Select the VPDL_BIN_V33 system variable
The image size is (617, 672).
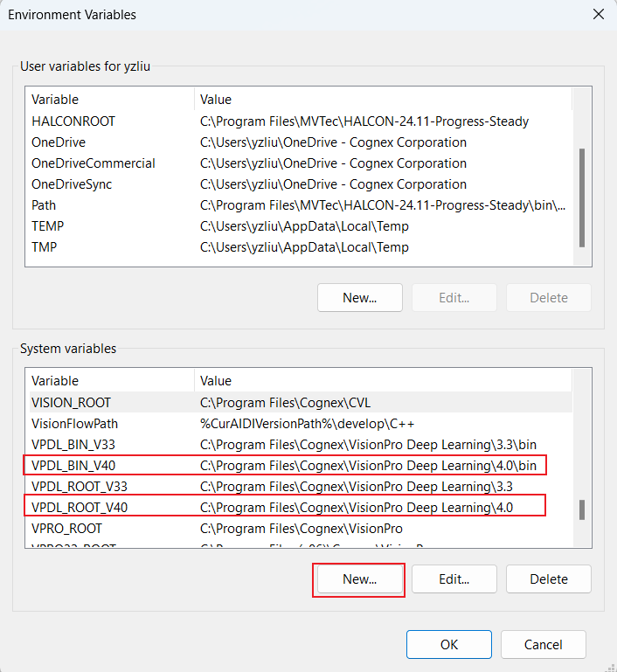[301, 445]
